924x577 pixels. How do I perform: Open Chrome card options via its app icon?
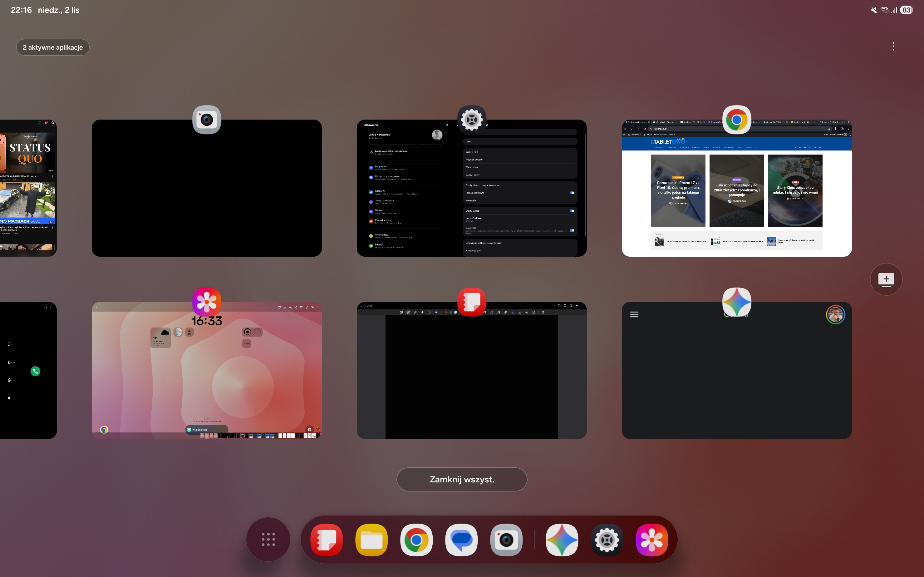(x=736, y=120)
